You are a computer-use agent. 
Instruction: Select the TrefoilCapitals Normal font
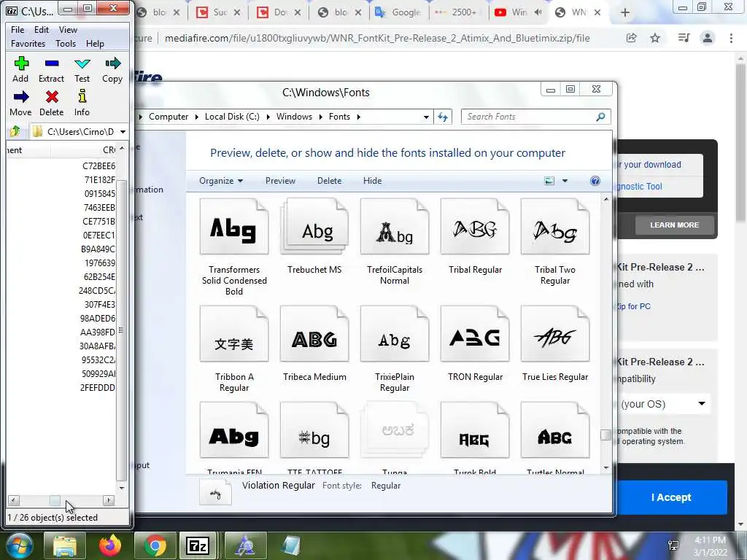pyautogui.click(x=395, y=241)
